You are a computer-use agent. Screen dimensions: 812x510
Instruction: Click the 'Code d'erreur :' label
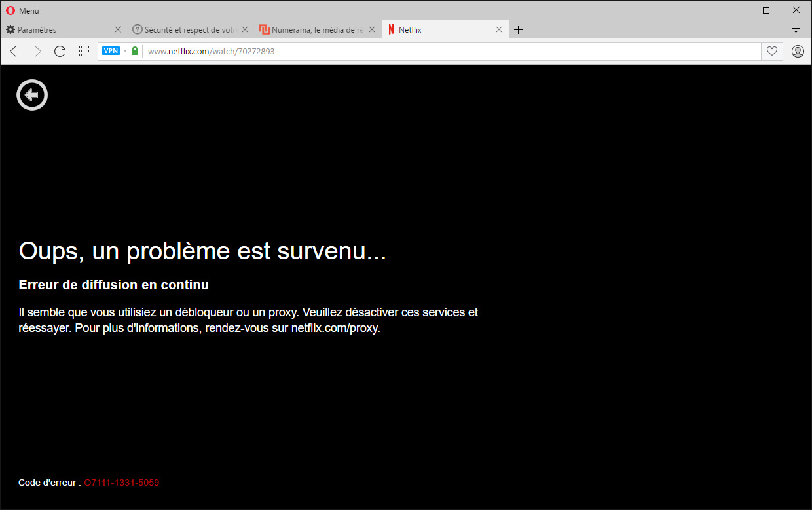[50, 483]
